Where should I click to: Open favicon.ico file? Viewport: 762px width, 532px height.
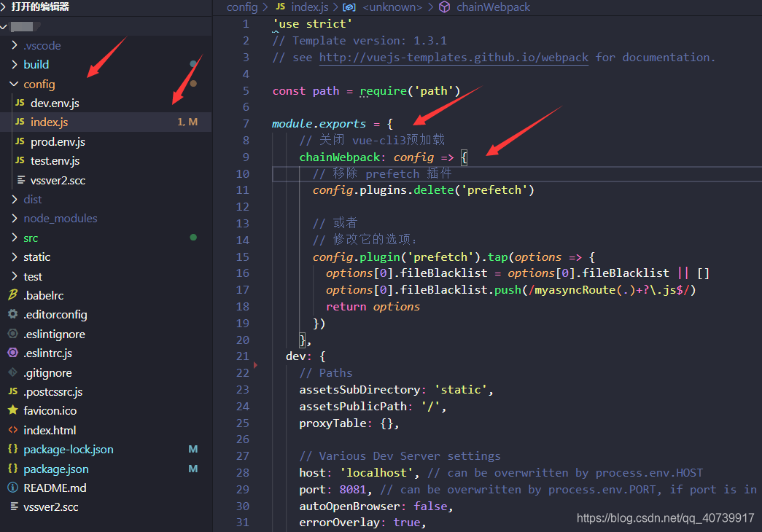point(50,410)
